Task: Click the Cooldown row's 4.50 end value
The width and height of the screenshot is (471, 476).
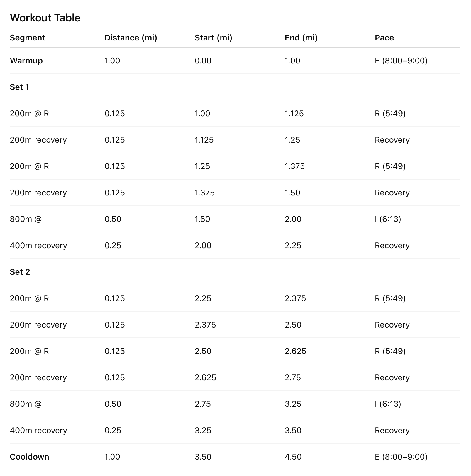Action: pos(293,457)
